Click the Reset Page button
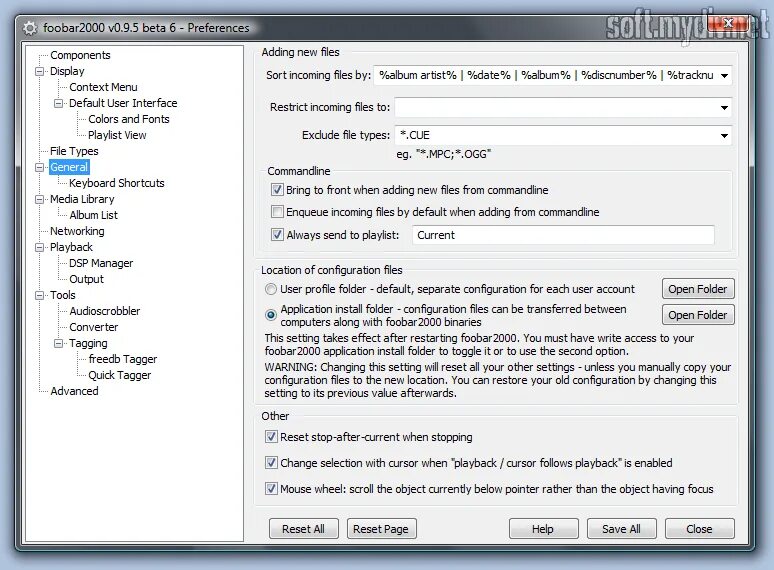774x570 pixels. click(381, 529)
